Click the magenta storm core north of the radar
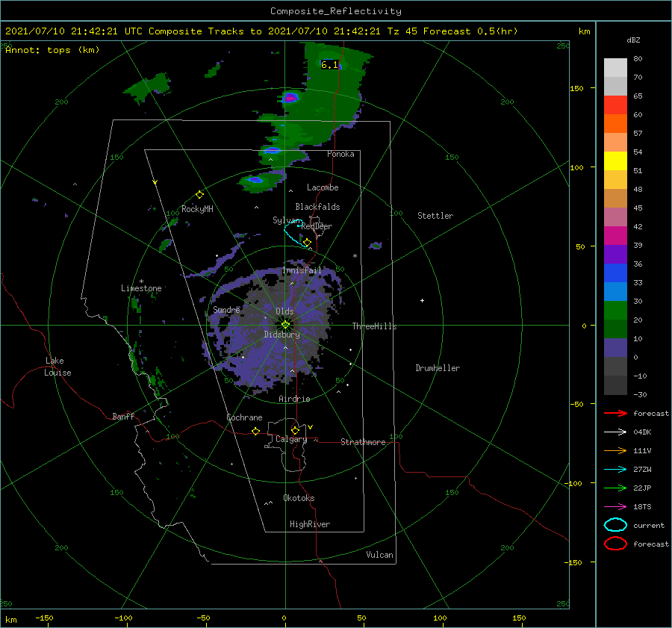 click(x=290, y=98)
